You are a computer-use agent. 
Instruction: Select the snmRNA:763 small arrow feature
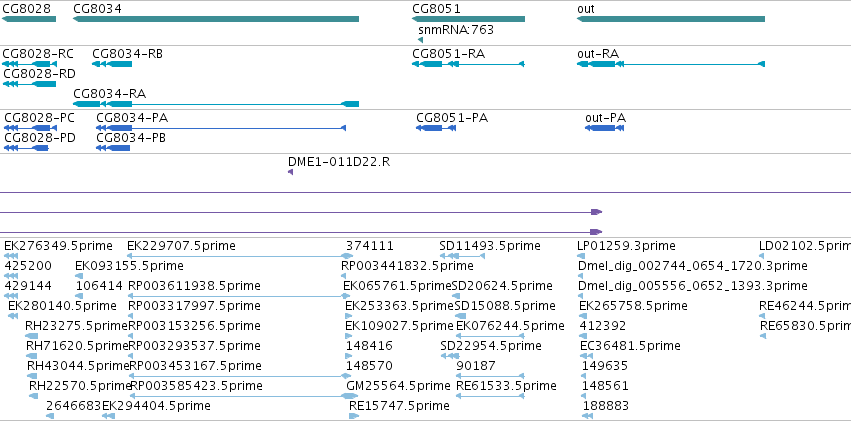(x=421, y=40)
